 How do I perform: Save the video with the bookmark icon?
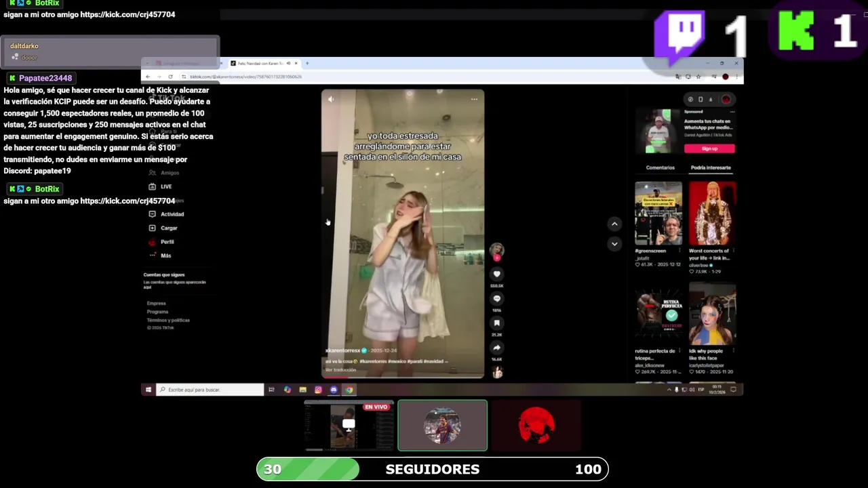point(496,323)
